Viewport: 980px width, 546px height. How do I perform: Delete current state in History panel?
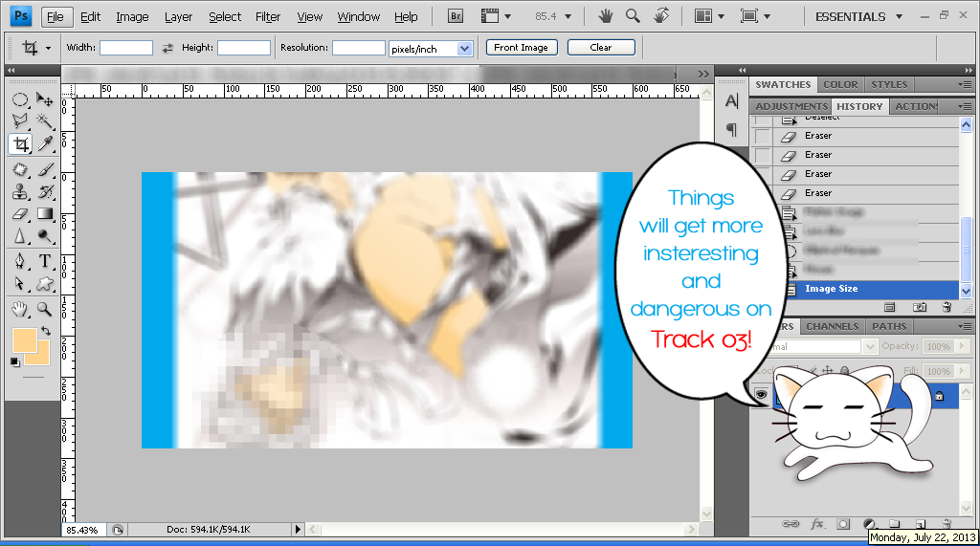[x=947, y=307]
